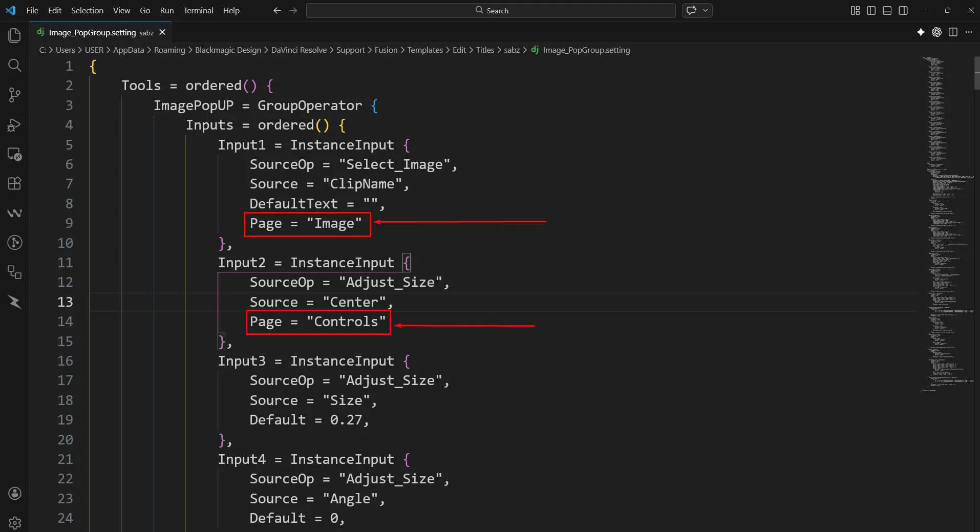The width and height of the screenshot is (980, 532).
Task: Click the VS Code logo in title bar
Action: pyautogui.click(x=10, y=10)
